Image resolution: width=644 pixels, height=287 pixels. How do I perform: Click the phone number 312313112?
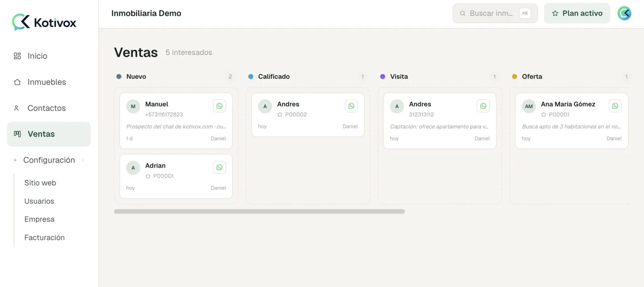[x=421, y=115]
